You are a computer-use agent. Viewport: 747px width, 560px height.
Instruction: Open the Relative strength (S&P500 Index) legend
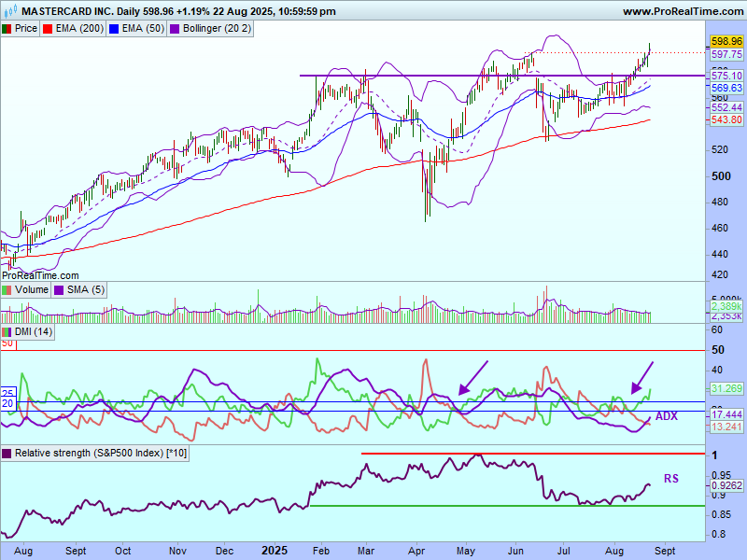(95, 453)
